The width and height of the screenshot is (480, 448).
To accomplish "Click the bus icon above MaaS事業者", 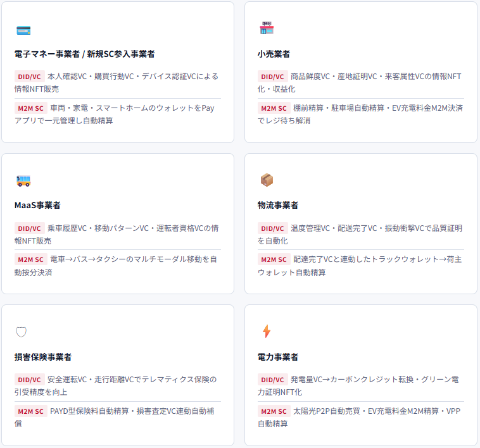I will 23,181.
